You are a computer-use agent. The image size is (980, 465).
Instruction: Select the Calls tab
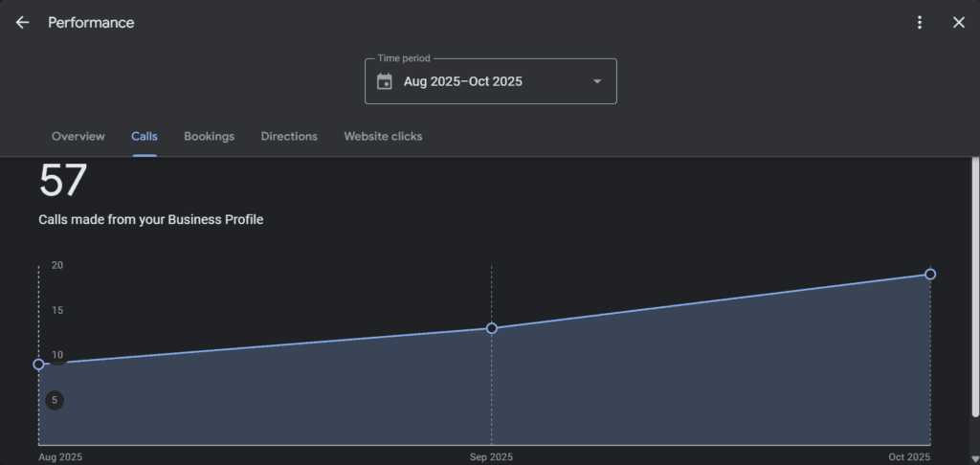click(145, 136)
